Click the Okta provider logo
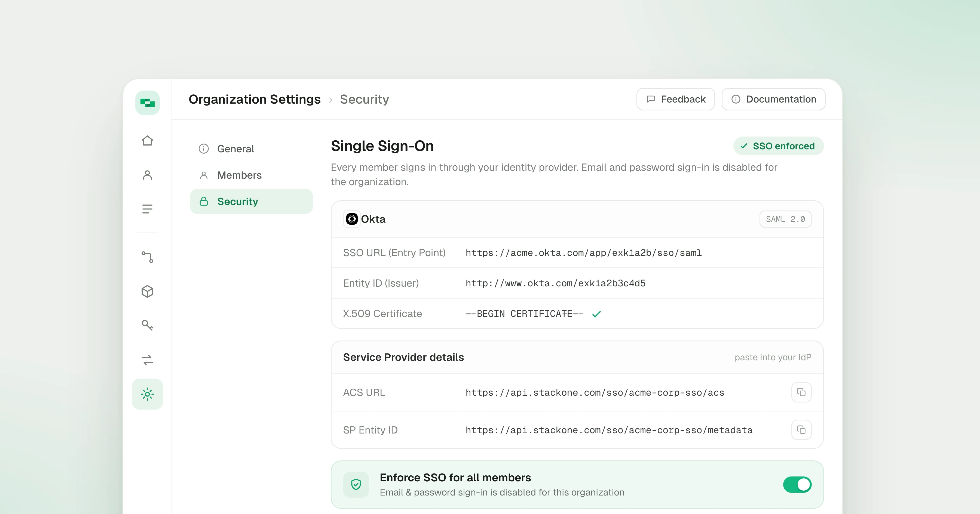980x514 pixels. 352,219
